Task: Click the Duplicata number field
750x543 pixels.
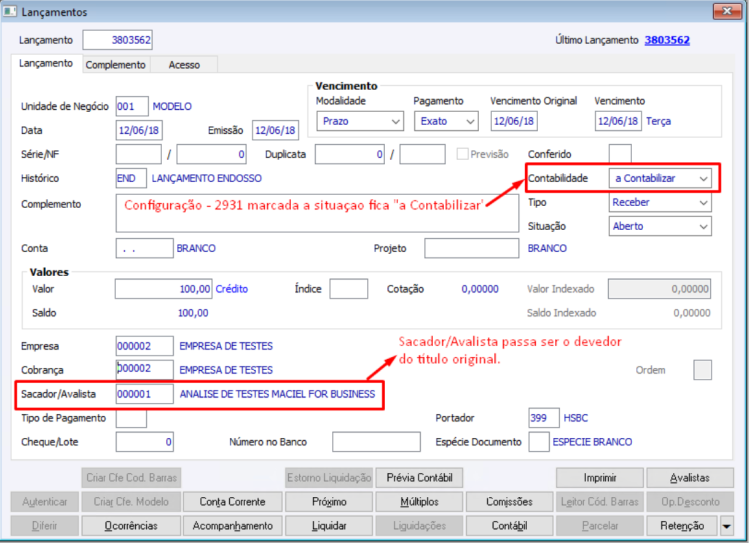Action: 350,154
